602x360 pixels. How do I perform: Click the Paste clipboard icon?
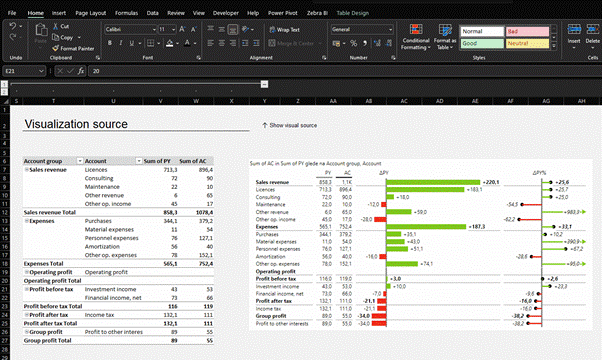(x=41, y=30)
